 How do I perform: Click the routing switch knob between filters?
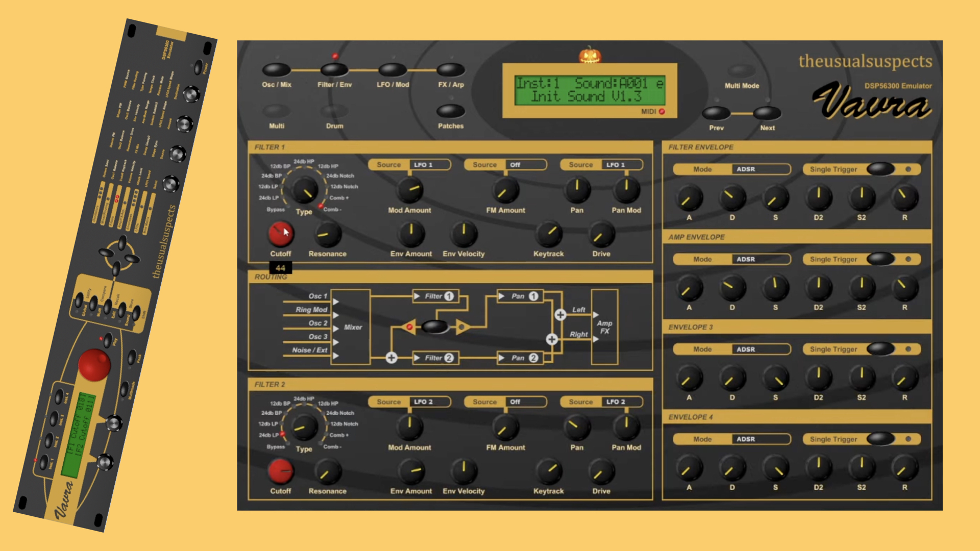point(435,327)
